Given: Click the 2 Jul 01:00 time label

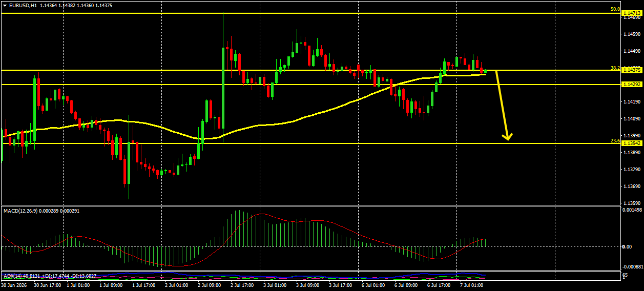Looking at the screenshot, I should [177, 284].
